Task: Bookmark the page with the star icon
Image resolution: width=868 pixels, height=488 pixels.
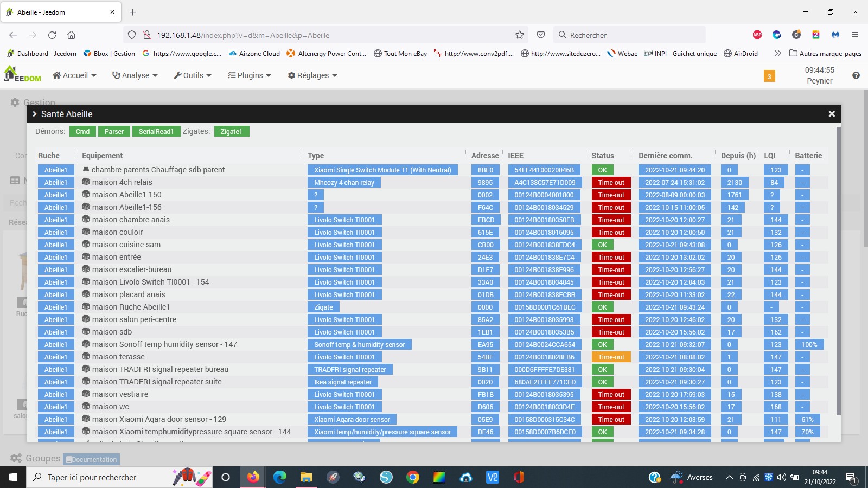Action: tap(519, 35)
